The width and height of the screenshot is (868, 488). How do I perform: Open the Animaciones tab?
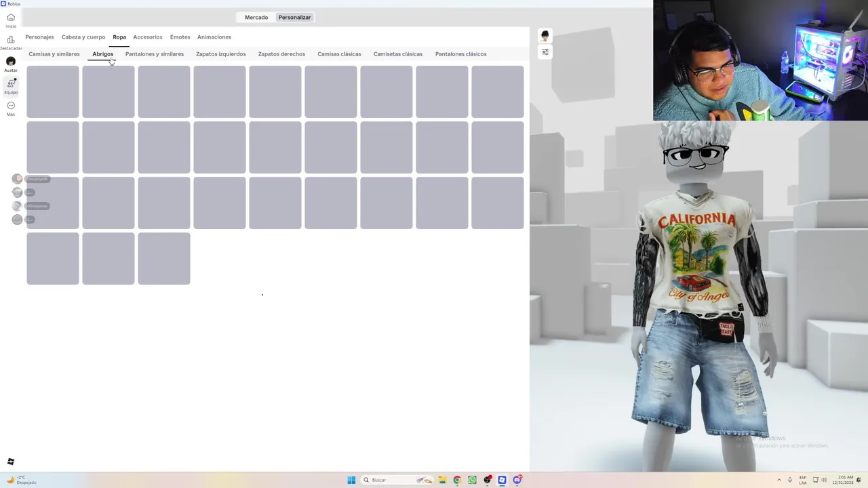coord(214,37)
